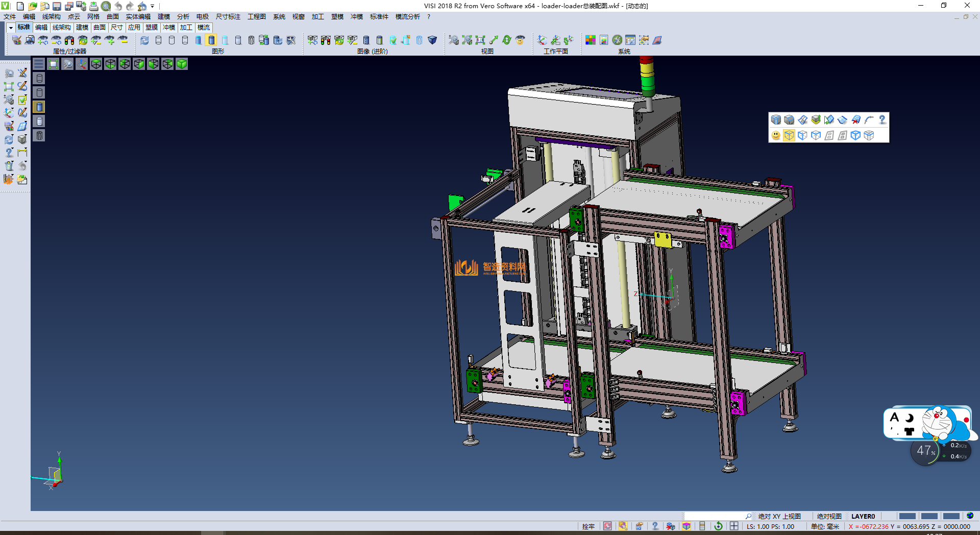Toggle the highlighted shaded cylinder display mode

point(211,40)
